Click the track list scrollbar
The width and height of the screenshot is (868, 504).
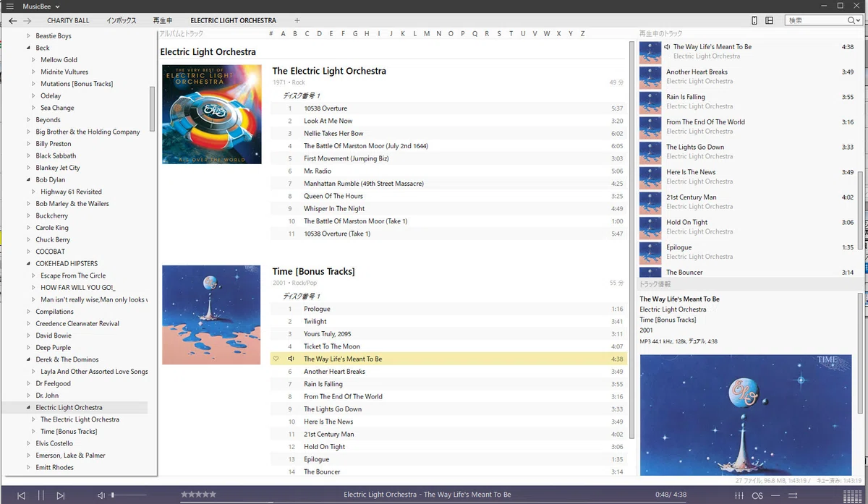tap(631, 239)
